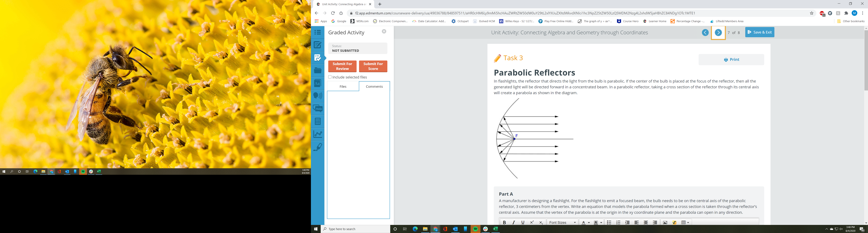Switch to the Files tab
Viewport: 868px width, 233px height.
click(343, 87)
